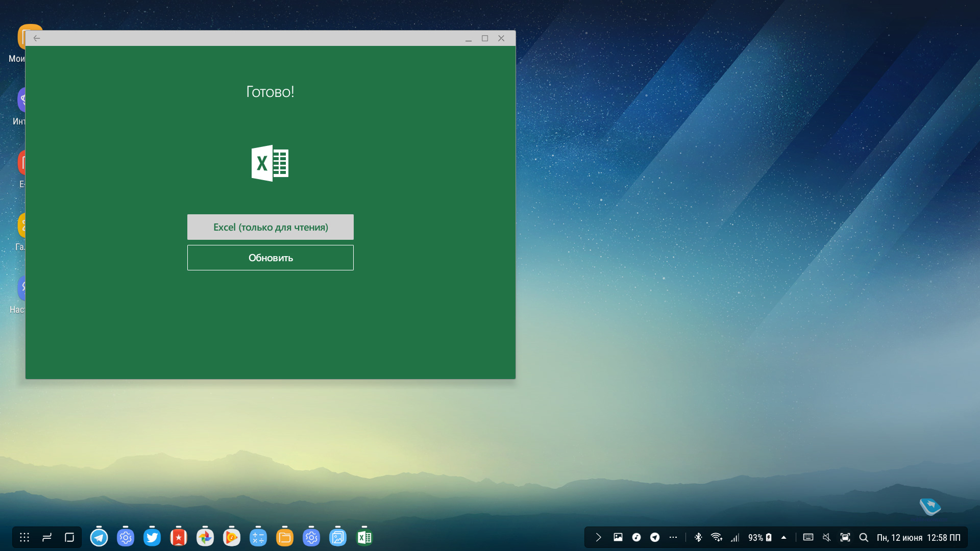This screenshot has width=980, height=551.
Task: Close the Excel window
Action: pos(501,38)
